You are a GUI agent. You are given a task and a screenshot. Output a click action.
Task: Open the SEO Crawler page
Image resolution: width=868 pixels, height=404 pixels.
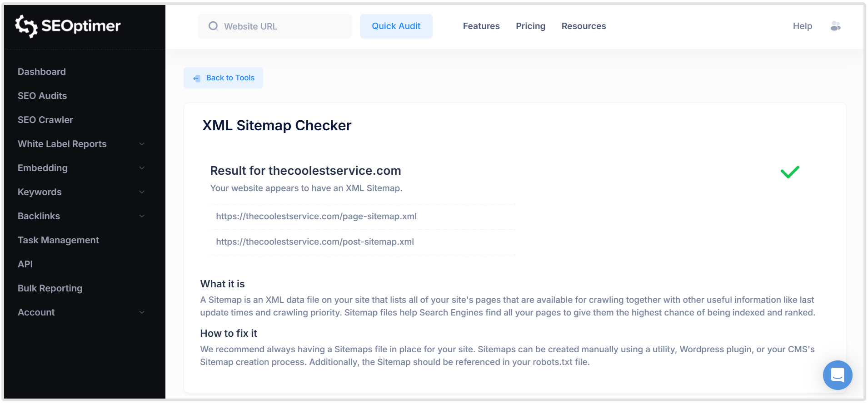[45, 120]
